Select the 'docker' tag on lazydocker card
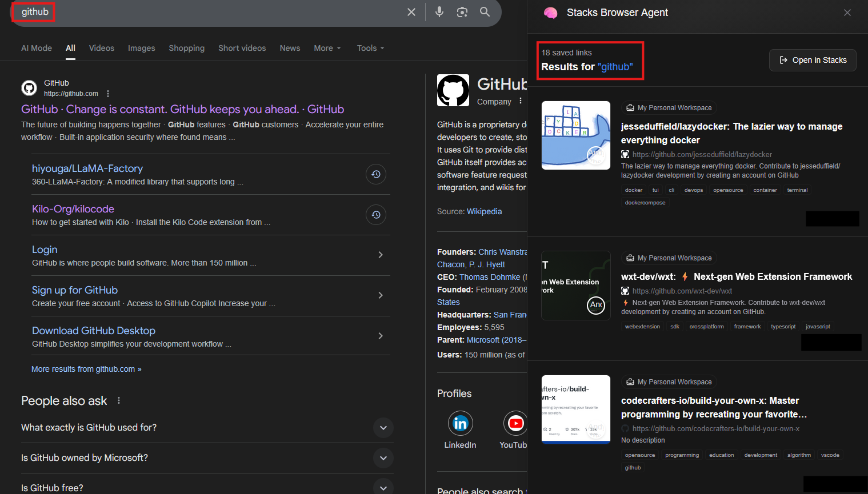Viewport: 868px width, 494px height. pyautogui.click(x=633, y=190)
